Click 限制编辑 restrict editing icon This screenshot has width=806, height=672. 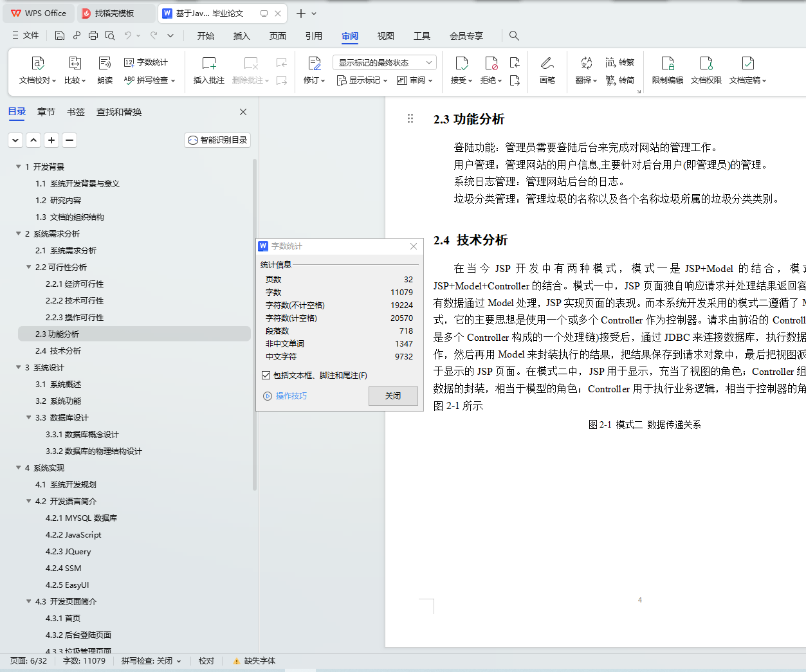[x=668, y=63]
